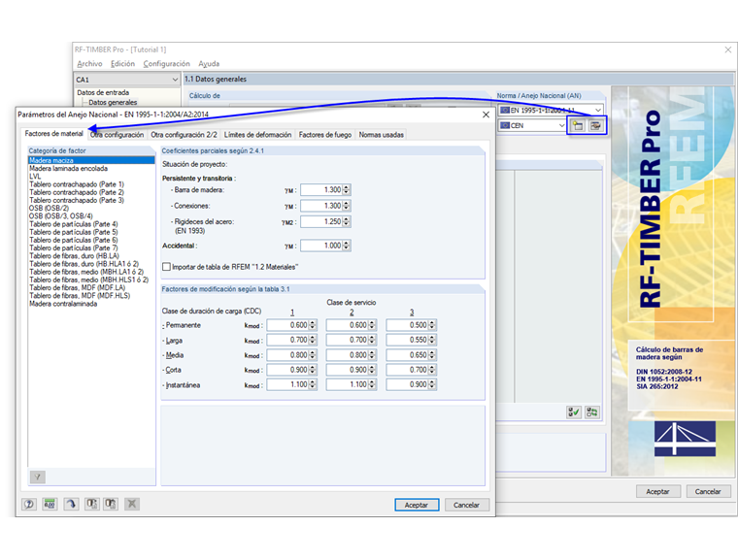Open the Edición menu
This screenshot has height=560, width=738.
pyautogui.click(x=122, y=63)
